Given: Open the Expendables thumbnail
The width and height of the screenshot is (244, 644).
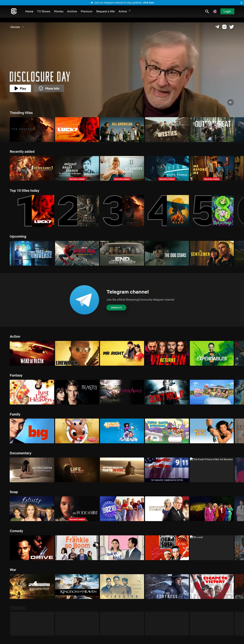Looking at the screenshot, I should click(x=212, y=353).
